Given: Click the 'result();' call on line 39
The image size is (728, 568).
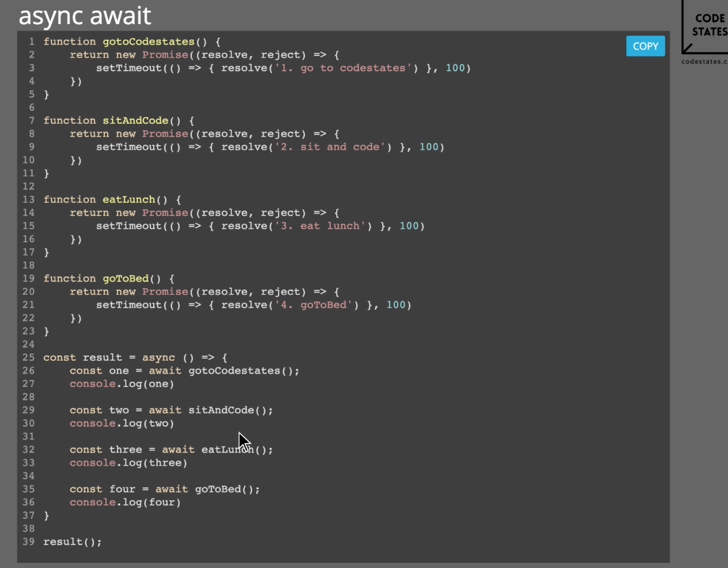Looking at the screenshot, I should click(x=72, y=542).
